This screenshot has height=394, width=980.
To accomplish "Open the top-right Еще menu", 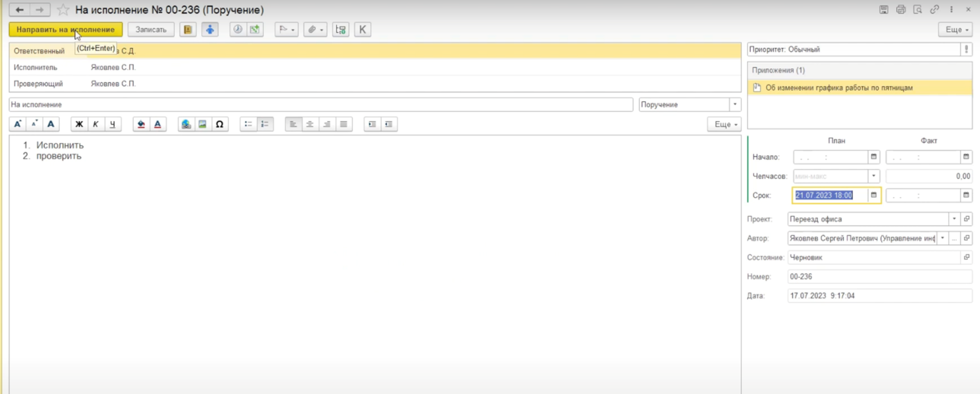I will coord(955,30).
